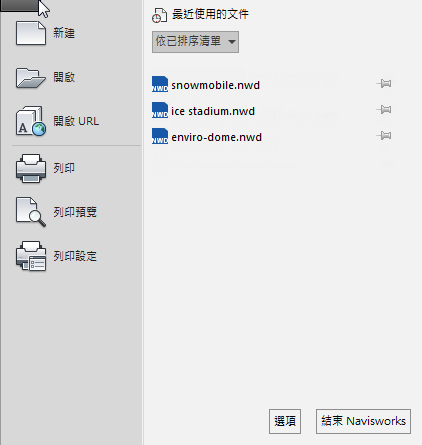Pin the enviro-dome.nwd entry
Image resolution: width=422 pixels, height=445 pixels.
coord(384,135)
